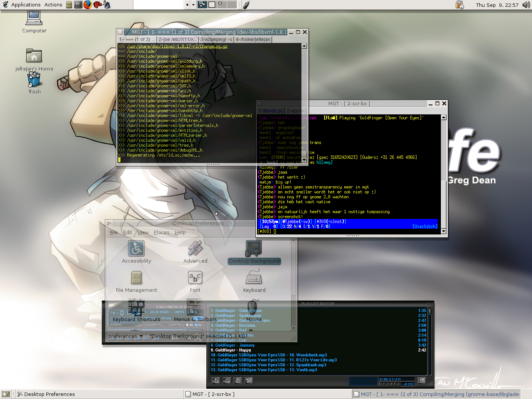Click the LOAD LIST button in Playlist Editor

point(421,380)
